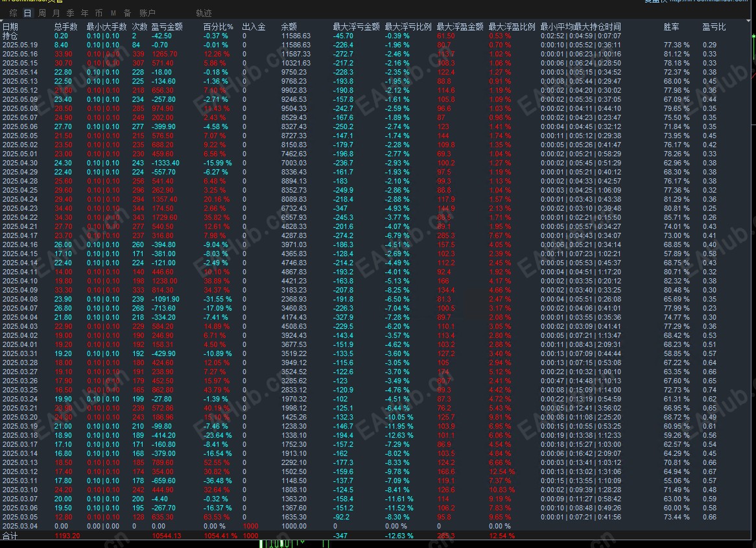756x548 pixels.
Task: Click balance value 1000.00
Action: pyautogui.click(x=294, y=527)
